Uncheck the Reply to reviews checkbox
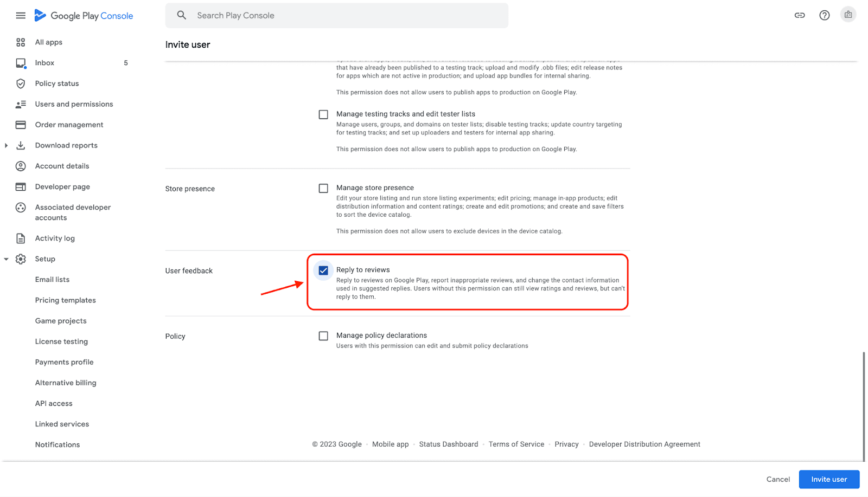The image size is (868, 497). coord(323,270)
